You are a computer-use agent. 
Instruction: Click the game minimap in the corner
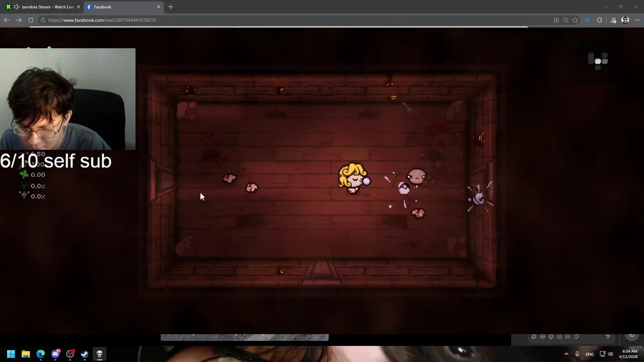[x=598, y=60]
